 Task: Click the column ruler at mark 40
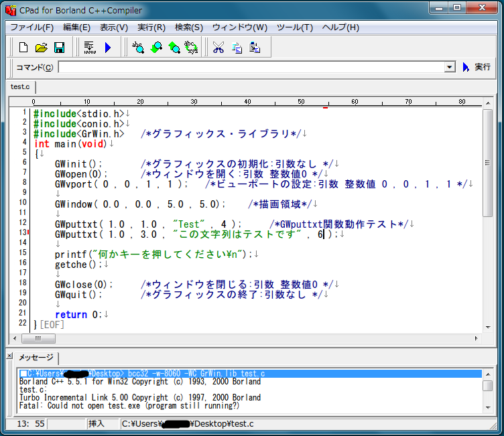(x=247, y=102)
